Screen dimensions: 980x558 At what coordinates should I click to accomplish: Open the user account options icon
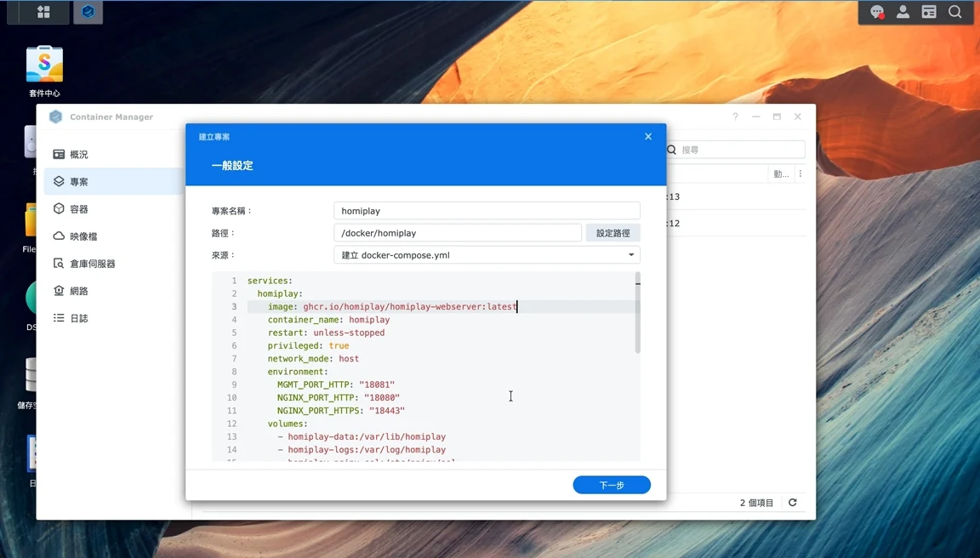(x=903, y=12)
